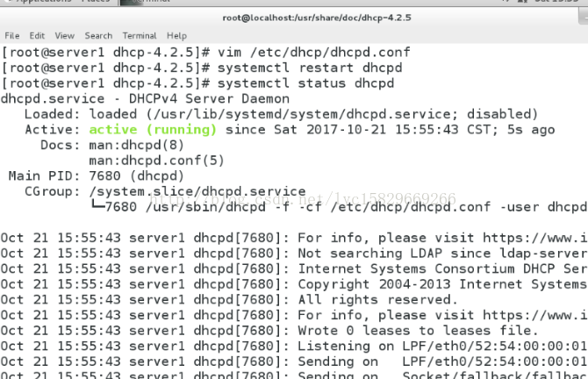Open the Help menu

(176, 36)
